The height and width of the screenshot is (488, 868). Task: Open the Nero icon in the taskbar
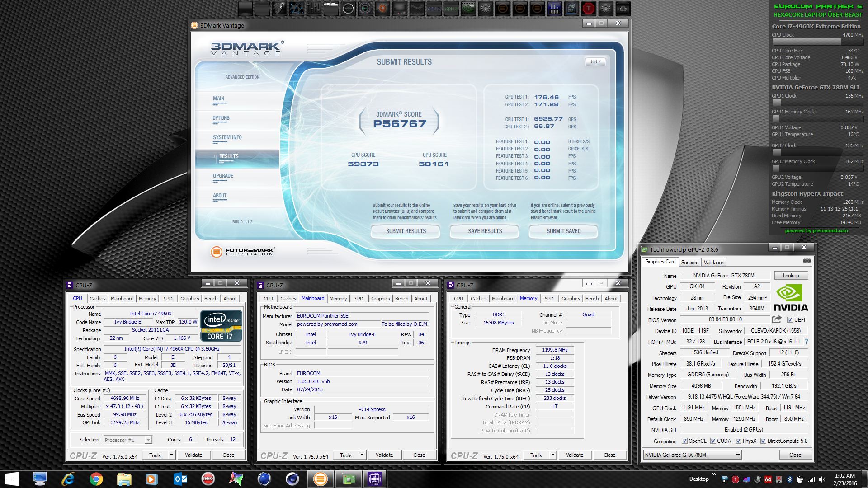(x=208, y=479)
